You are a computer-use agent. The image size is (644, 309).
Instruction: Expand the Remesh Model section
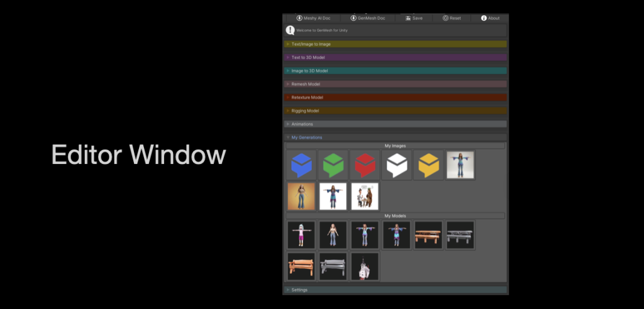point(306,84)
